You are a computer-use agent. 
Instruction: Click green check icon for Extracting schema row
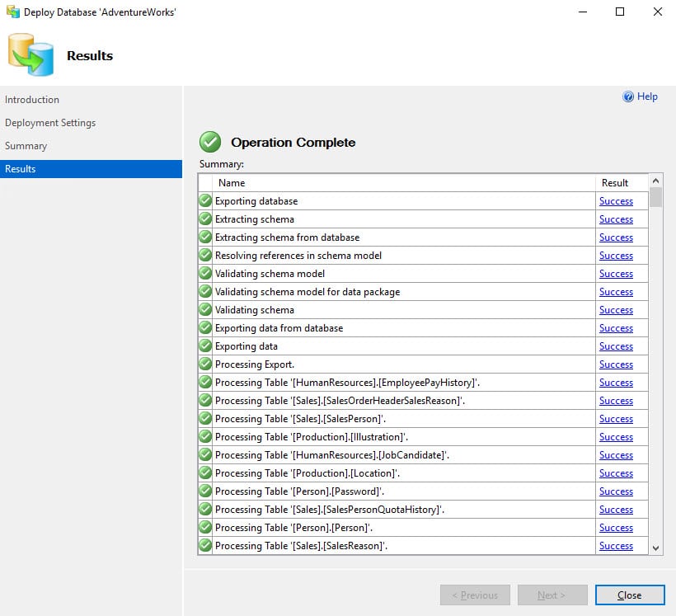click(205, 219)
